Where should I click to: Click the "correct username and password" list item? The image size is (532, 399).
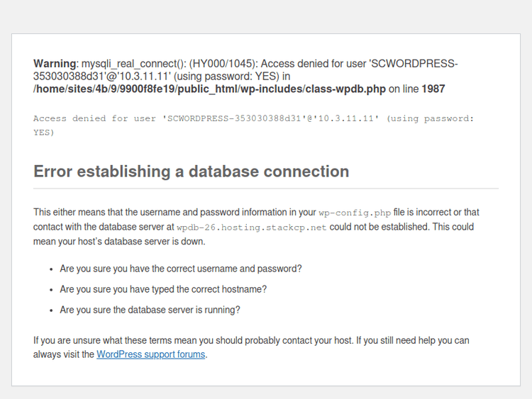click(181, 269)
